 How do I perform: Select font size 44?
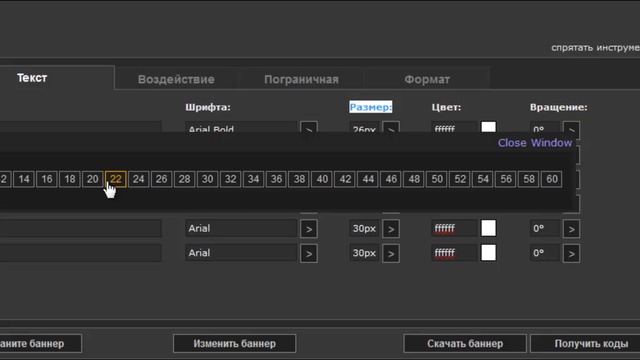point(368,179)
